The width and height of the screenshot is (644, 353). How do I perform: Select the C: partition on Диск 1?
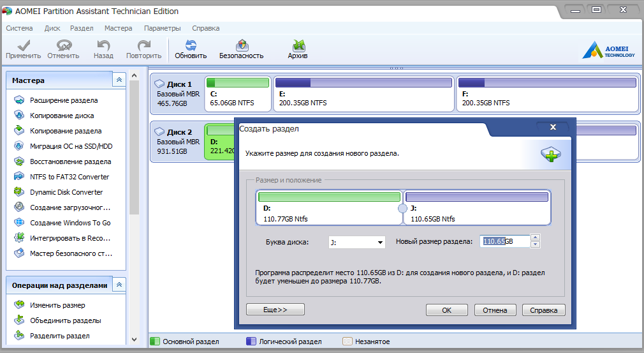238,94
